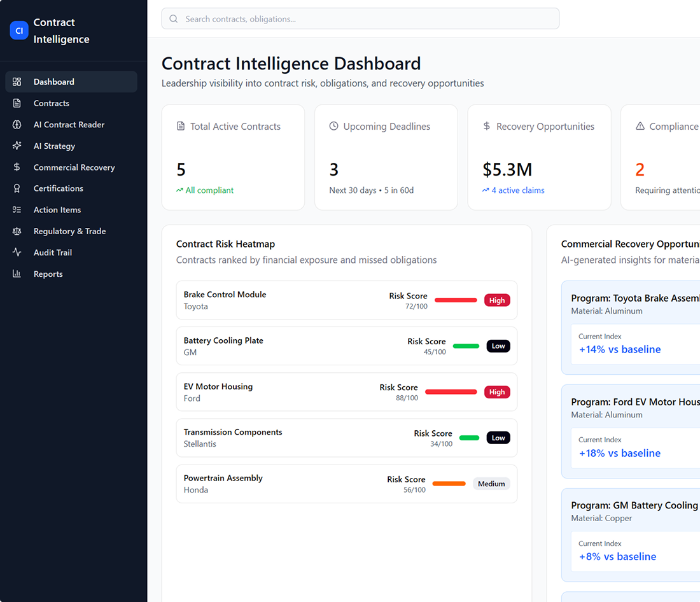
Task: Click the Commercial Recovery dollar icon in sidebar
Action: pyautogui.click(x=17, y=167)
